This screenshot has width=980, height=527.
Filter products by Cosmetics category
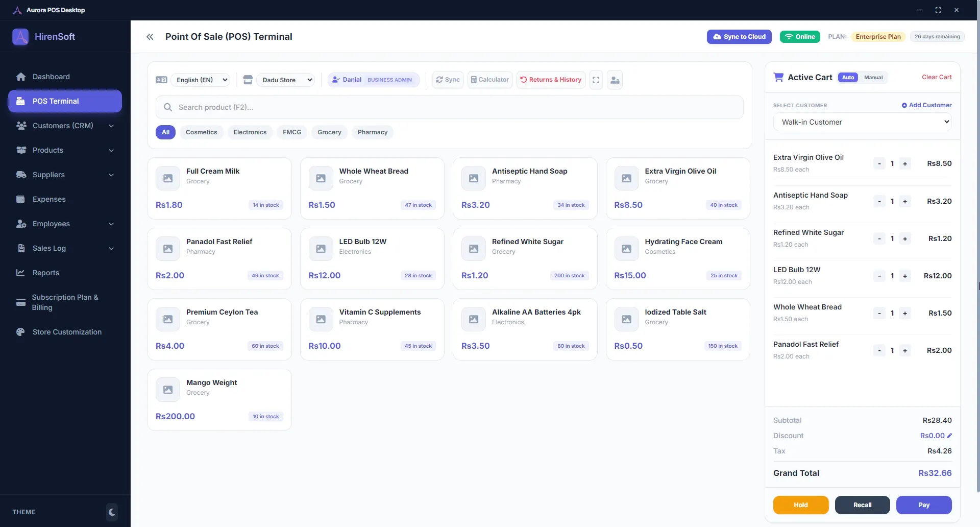pos(201,132)
